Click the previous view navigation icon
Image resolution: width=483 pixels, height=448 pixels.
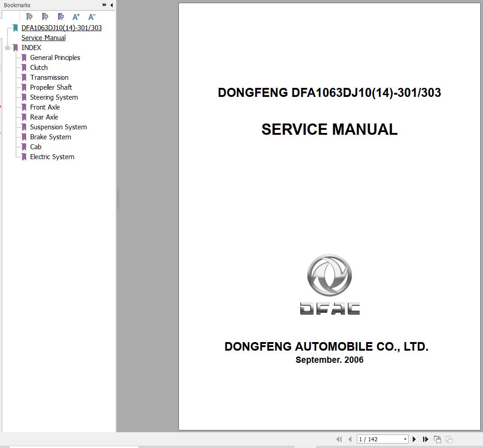coord(437,439)
